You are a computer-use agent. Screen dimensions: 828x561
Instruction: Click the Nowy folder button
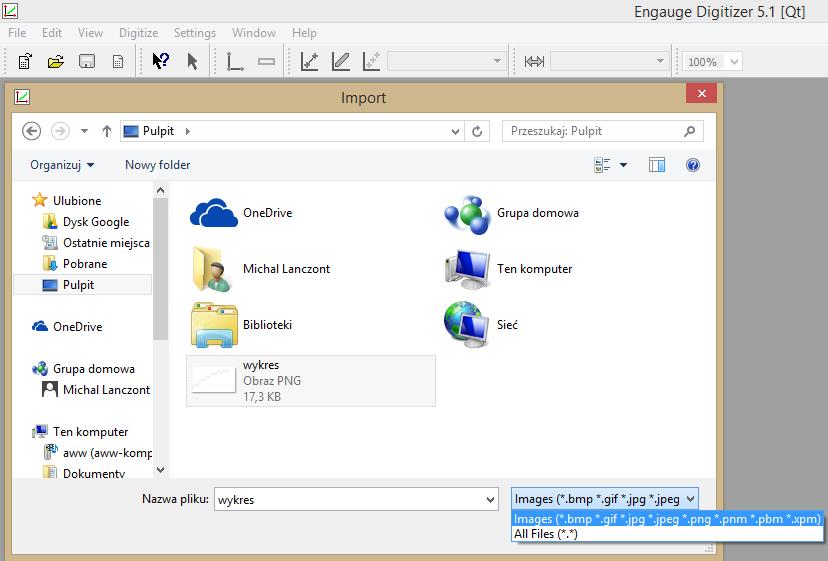click(157, 165)
